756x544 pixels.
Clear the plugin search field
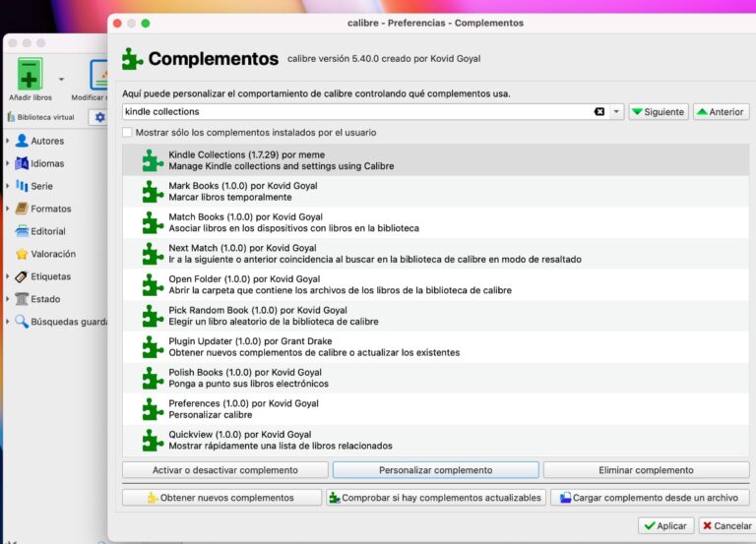(x=599, y=112)
